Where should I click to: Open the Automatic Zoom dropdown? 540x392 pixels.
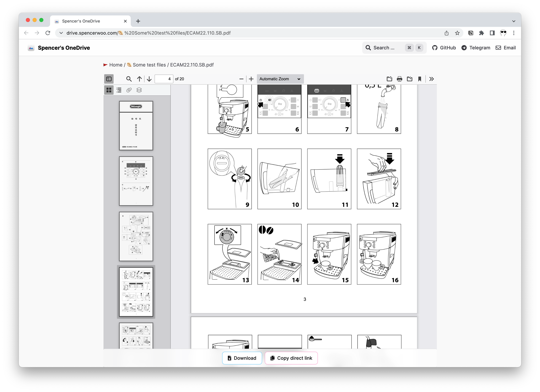[280, 79]
